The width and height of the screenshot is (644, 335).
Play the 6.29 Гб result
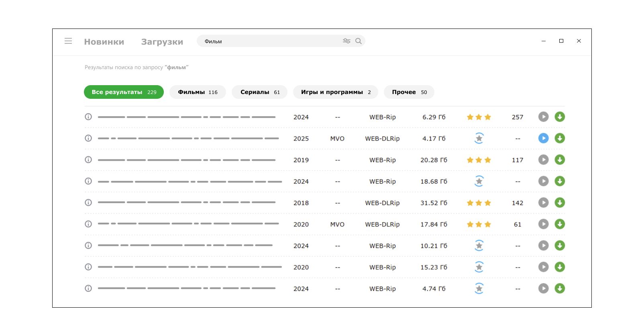tap(543, 117)
